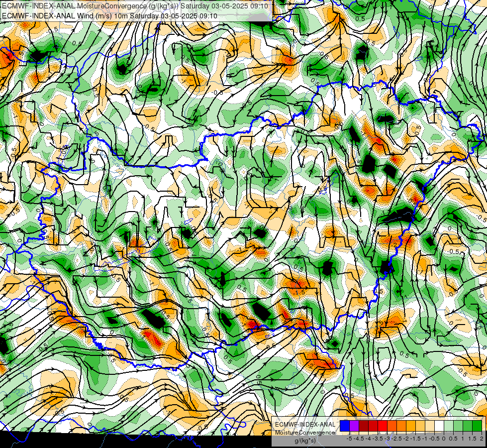Image resolution: width=487 pixels, height=448 pixels.
Task: Pick the legend swatch between -4 and -3.5
Action: [x=373, y=426]
